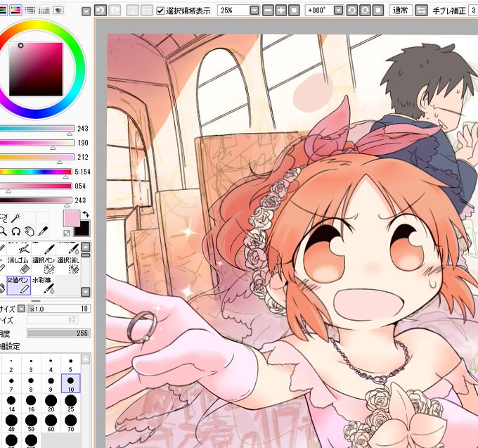Open the toolbar menu arrow before Undo
The height and width of the screenshot is (448, 478).
click(x=86, y=11)
